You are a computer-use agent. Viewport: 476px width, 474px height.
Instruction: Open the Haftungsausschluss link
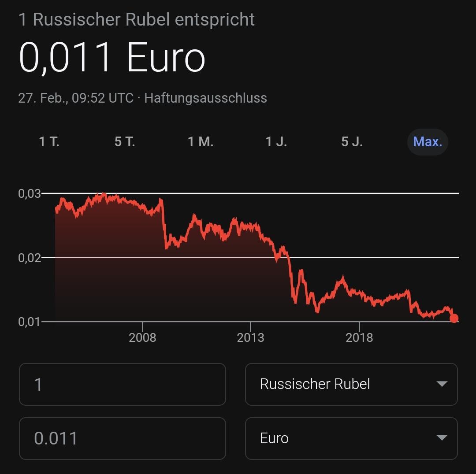(205, 98)
